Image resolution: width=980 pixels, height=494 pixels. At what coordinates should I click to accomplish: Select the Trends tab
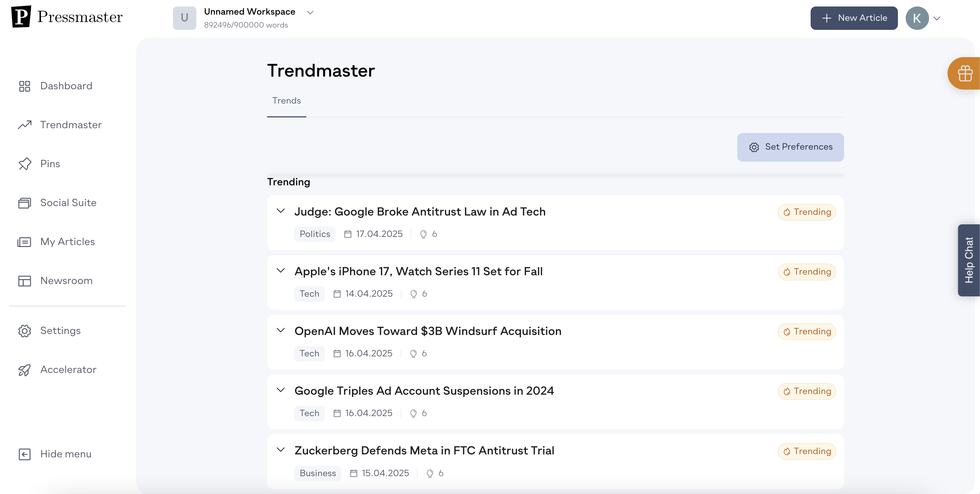287,101
